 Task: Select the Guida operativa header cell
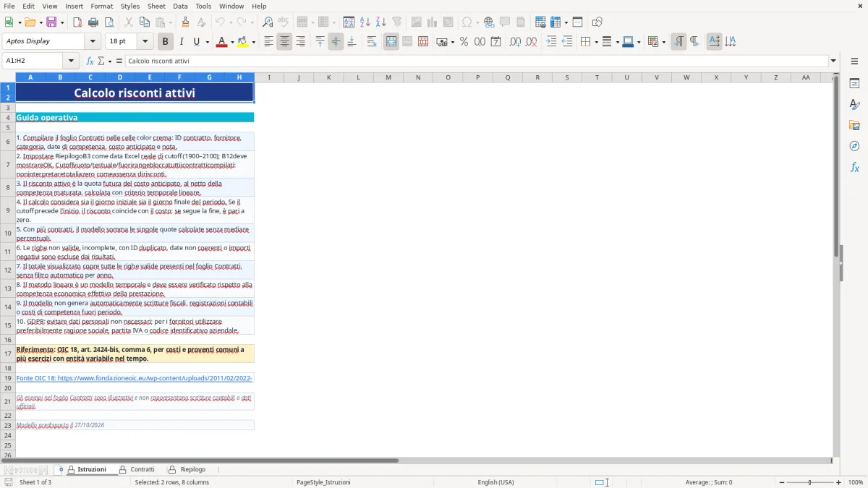pos(135,117)
